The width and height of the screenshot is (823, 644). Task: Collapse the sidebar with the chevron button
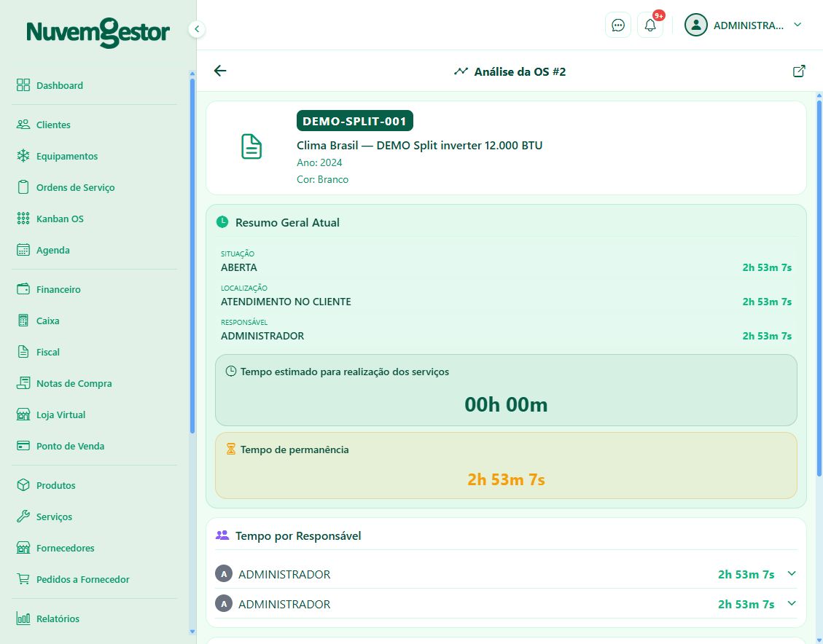point(197,29)
